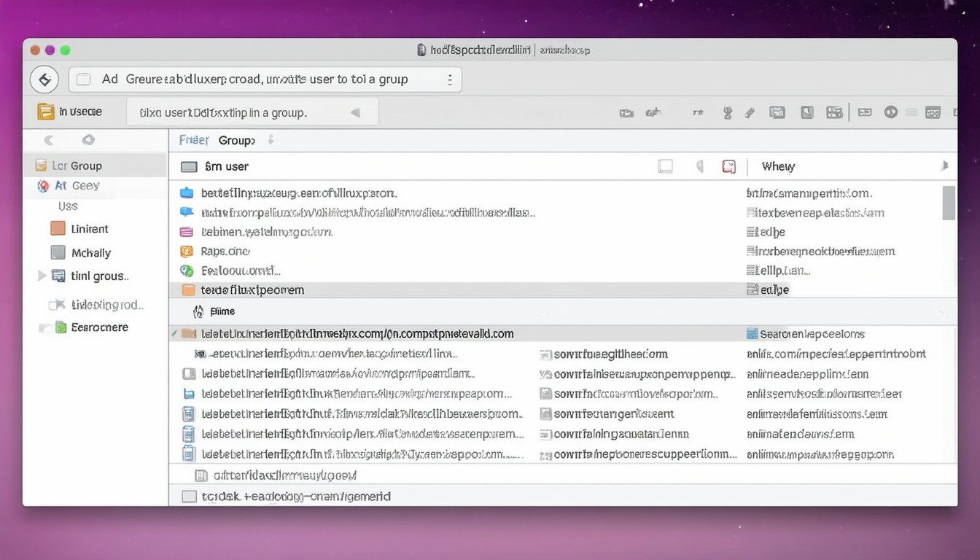Check the empty box left of Whey column

coord(665,166)
